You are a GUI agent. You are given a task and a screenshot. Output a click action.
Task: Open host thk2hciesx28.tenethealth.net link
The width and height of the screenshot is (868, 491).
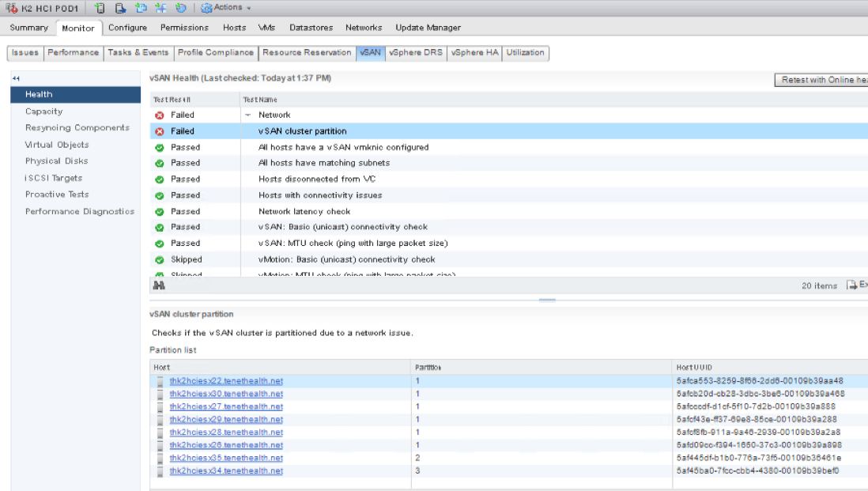pos(226,432)
